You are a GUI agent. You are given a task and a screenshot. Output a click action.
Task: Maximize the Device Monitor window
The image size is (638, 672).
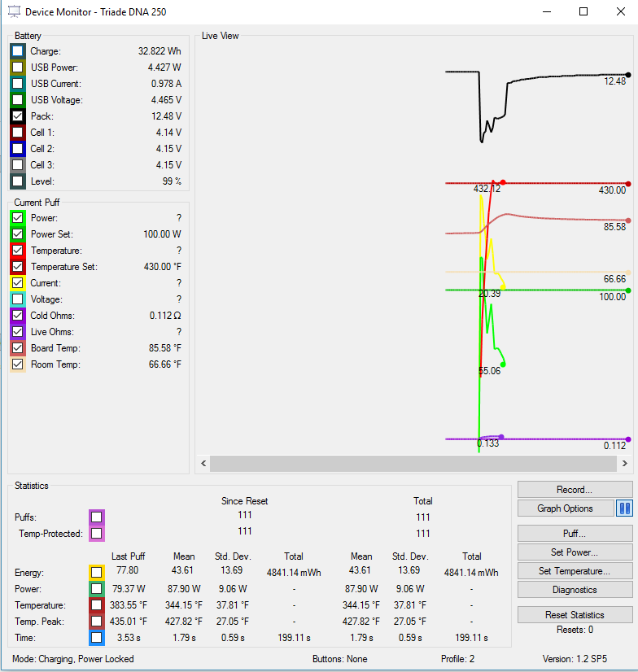tap(583, 12)
